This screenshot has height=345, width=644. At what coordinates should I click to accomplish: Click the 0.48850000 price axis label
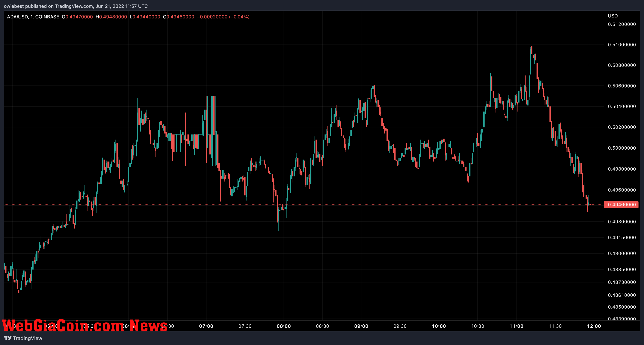622,269
